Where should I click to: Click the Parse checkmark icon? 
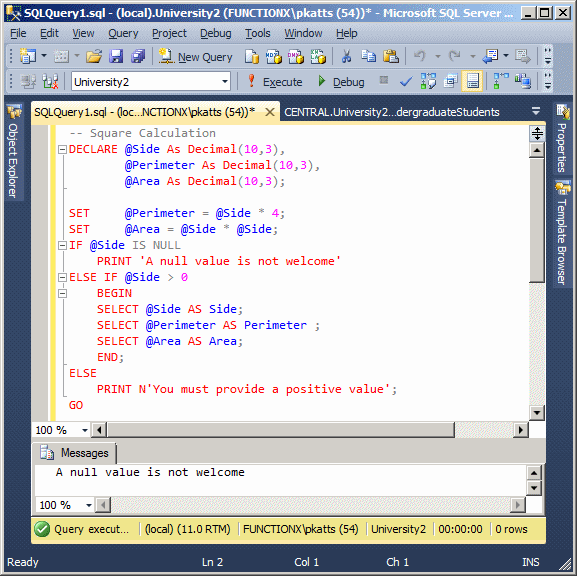pyautogui.click(x=406, y=81)
